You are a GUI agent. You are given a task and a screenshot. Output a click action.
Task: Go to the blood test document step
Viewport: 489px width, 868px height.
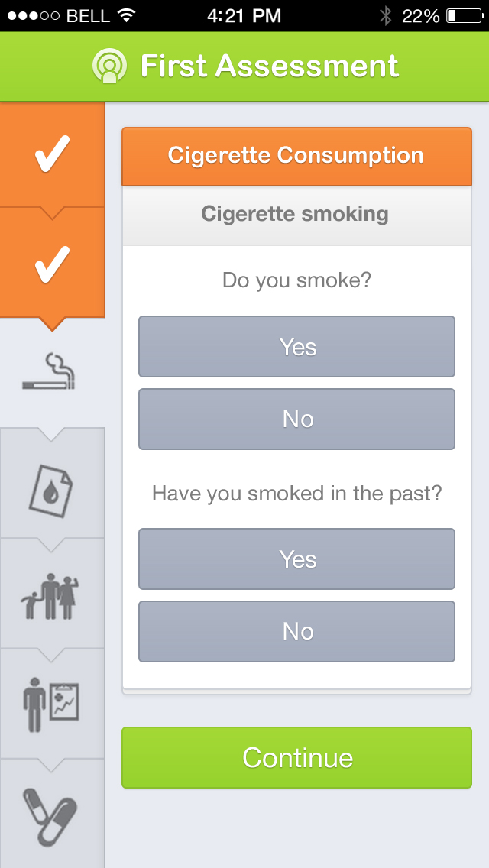click(52, 486)
